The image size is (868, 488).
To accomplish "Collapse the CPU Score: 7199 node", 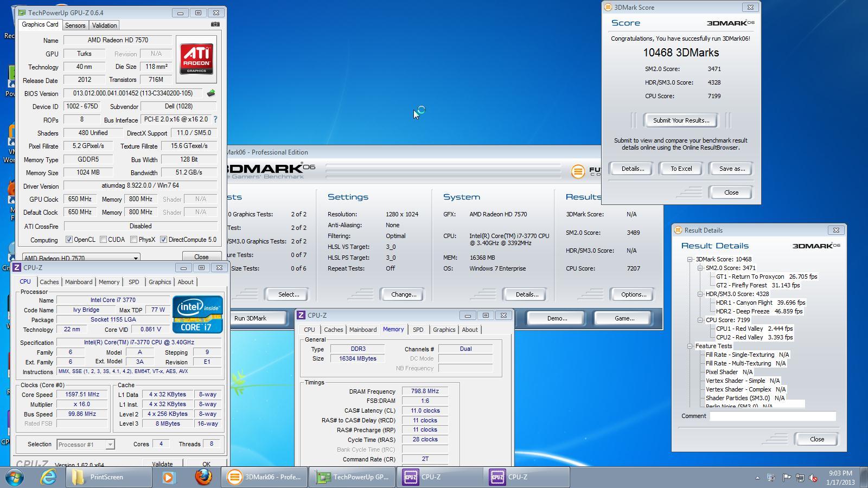I will tap(700, 320).
